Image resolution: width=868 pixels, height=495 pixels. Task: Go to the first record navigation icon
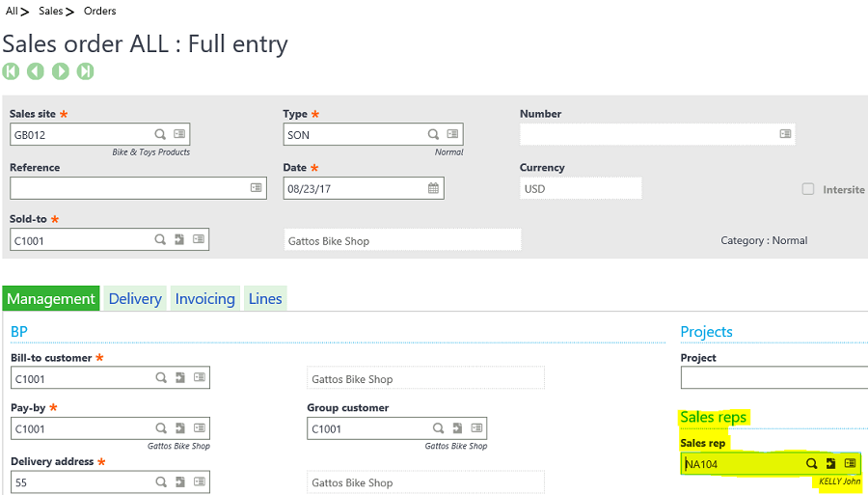tap(11, 71)
